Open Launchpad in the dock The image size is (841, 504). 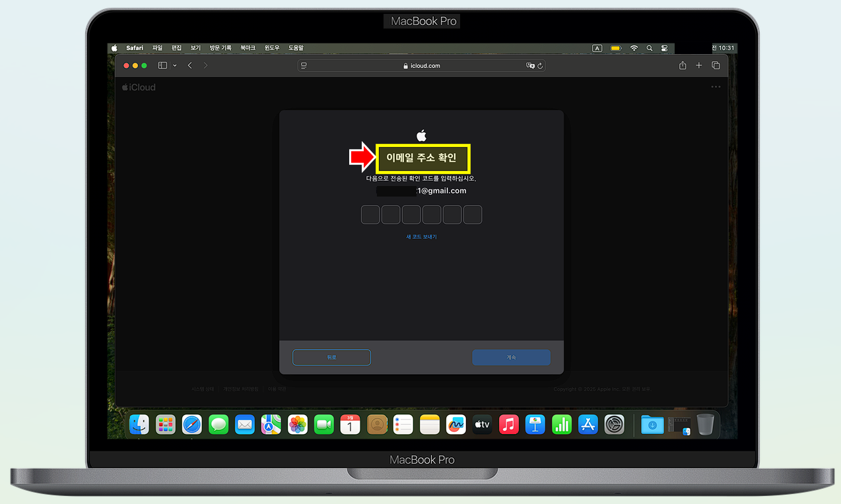pos(166,424)
